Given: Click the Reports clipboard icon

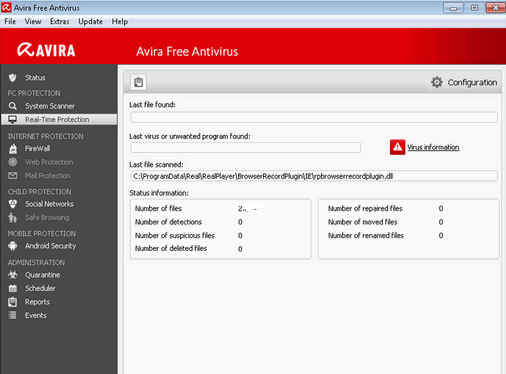Looking at the screenshot, I should click(13, 302).
